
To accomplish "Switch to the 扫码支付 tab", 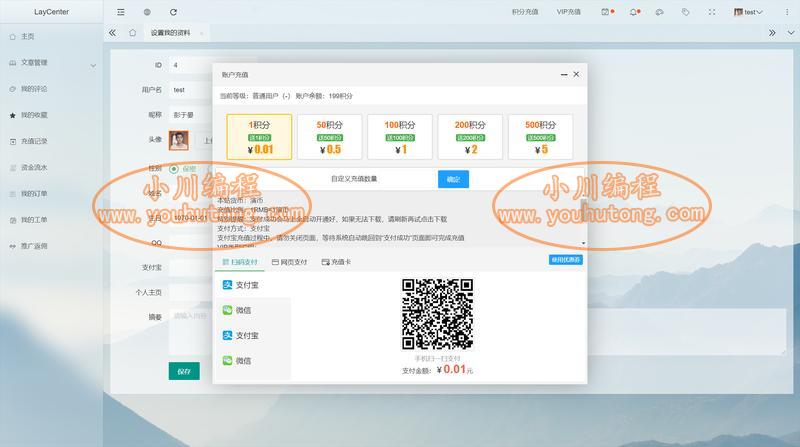I will pos(240,262).
